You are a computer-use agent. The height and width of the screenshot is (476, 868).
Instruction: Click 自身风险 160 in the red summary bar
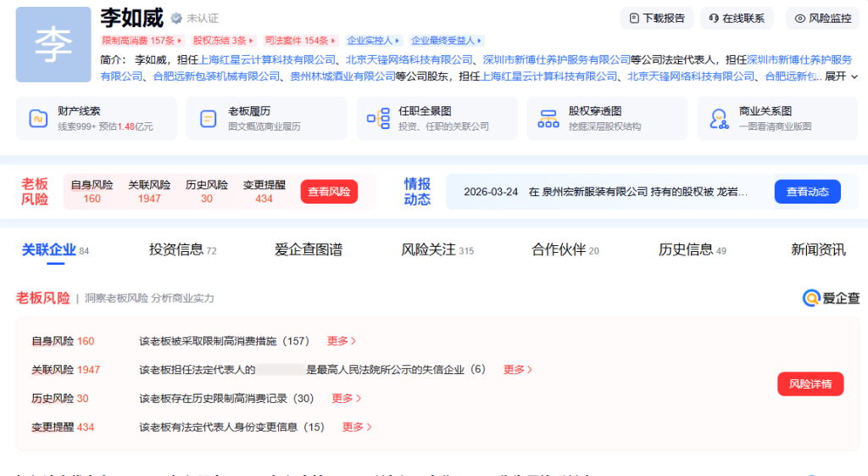coord(92,192)
